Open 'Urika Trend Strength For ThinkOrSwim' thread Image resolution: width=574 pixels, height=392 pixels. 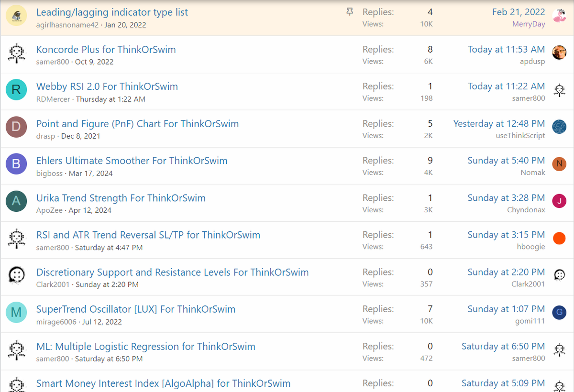pyautogui.click(x=121, y=198)
